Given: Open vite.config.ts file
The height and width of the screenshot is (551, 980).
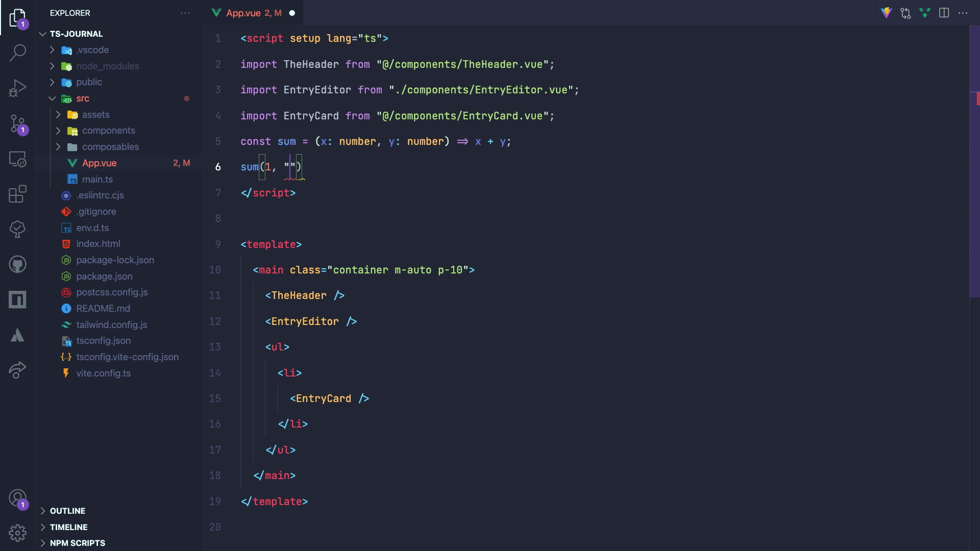Looking at the screenshot, I should 119,373.
